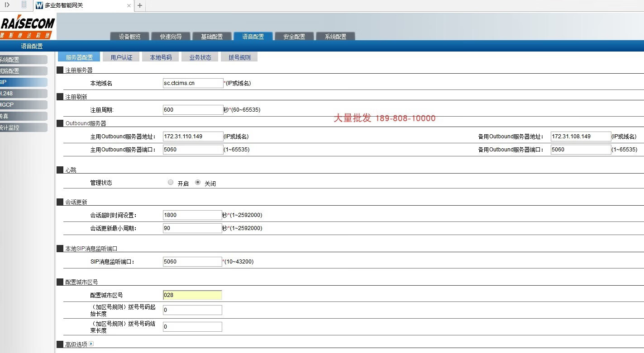Switch to the 拨号规则 sub-tab
The image size is (644, 353).
pos(239,57)
